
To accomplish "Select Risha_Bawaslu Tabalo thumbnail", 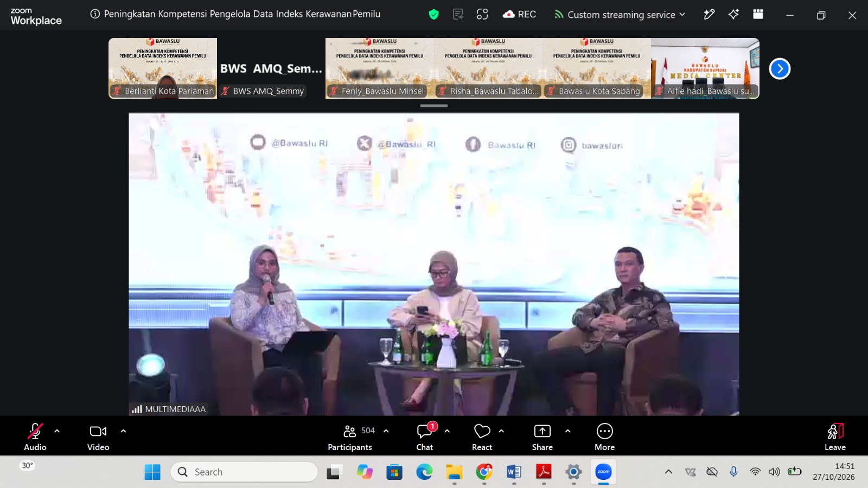I will (x=488, y=68).
